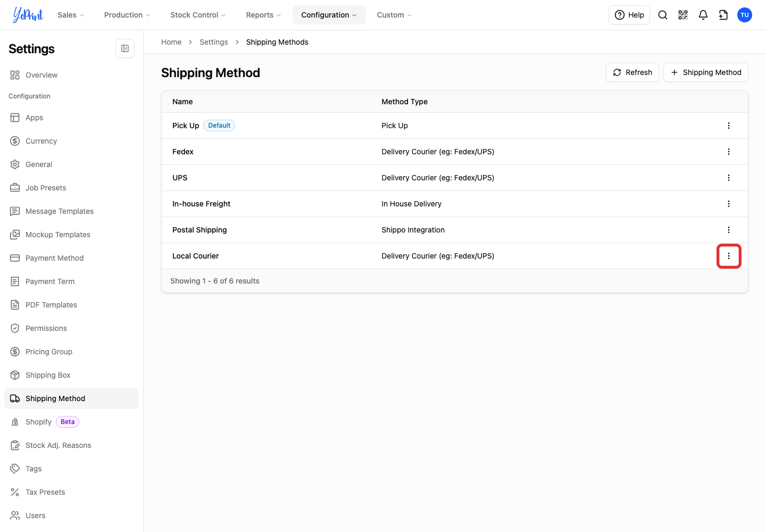Open three-dot menu for Postal Shipping
766x532 pixels.
729,230
